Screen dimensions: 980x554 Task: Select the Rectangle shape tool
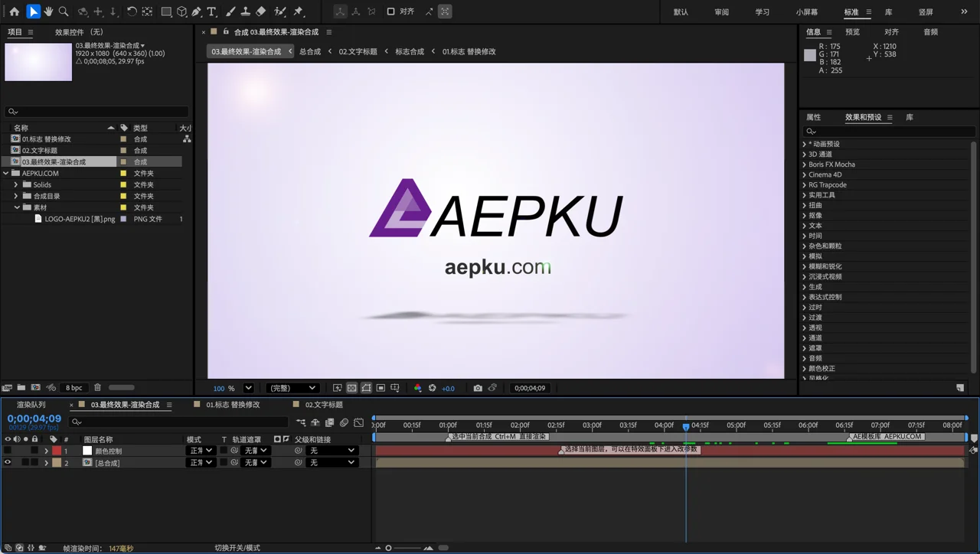(166, 11)
